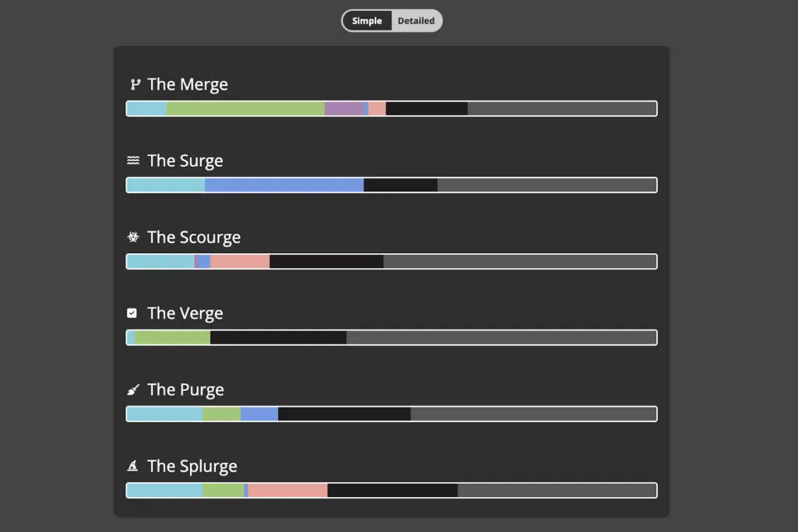Click the waves icon beside The Surge
The width and height of the screenshot is (798, 532).
point(132,160)
